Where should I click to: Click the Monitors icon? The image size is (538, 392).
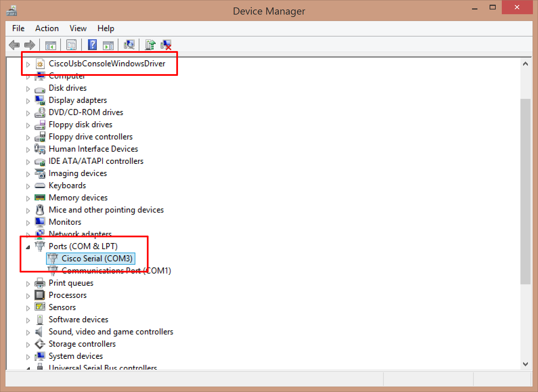[40, 222]
